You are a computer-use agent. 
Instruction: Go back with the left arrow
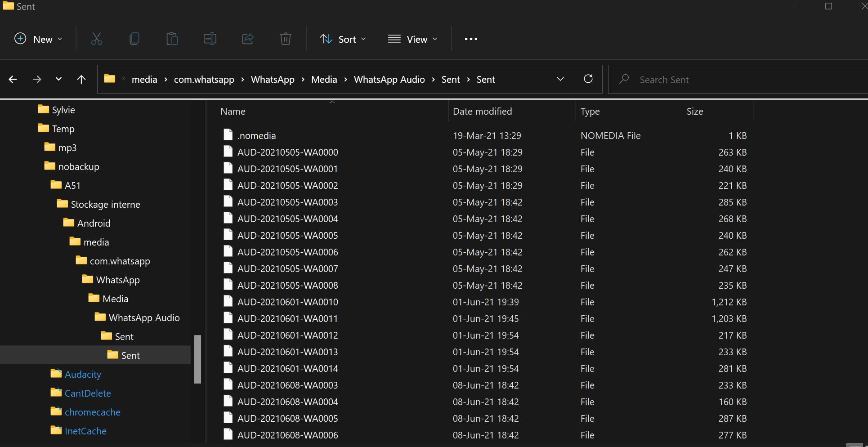coord(13,80)
